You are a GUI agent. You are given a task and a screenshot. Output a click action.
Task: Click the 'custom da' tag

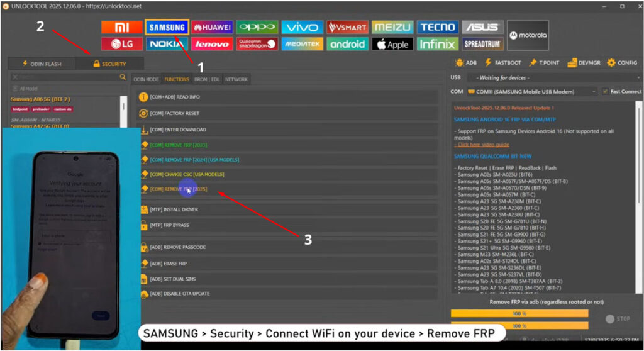[62, 109]
